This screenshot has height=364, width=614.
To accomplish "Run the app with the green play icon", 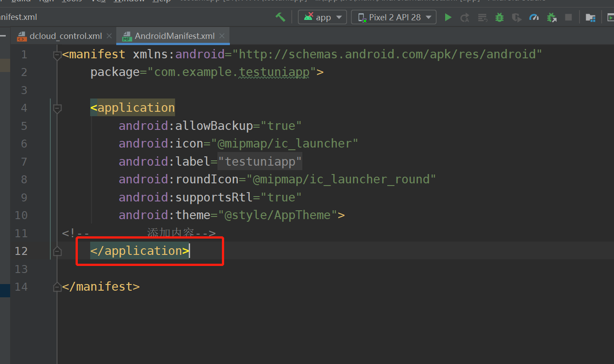I will pos(448,17).
